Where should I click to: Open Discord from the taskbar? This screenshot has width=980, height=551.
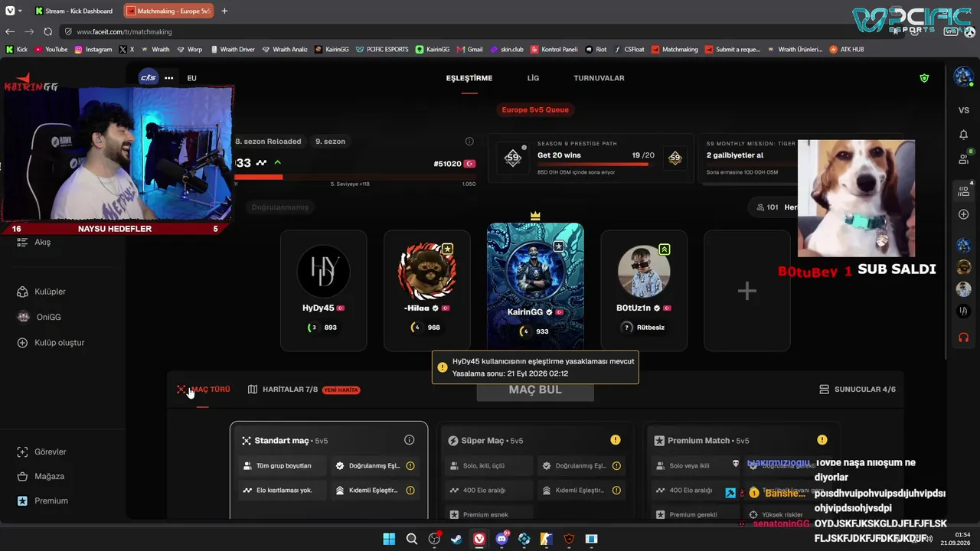tap(502, 539)
